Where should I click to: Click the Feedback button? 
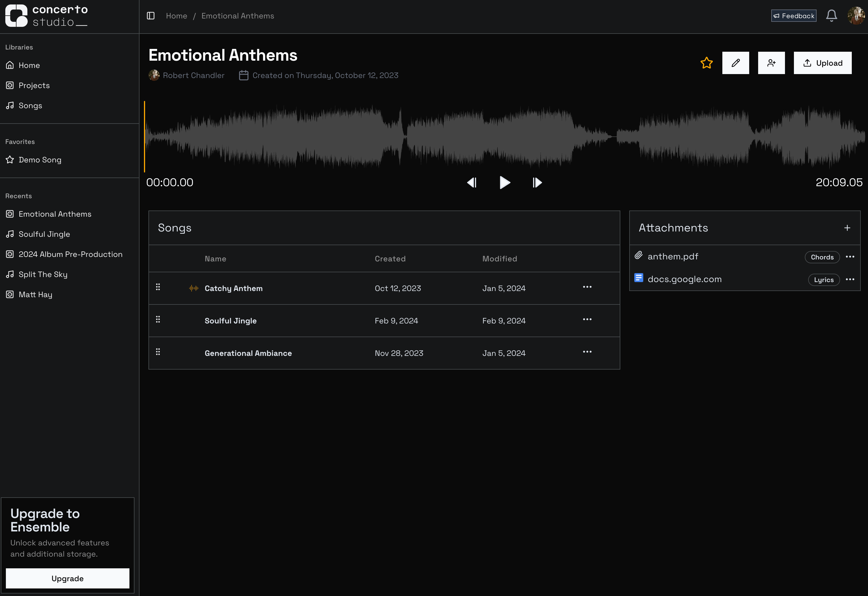coord(794,16)
